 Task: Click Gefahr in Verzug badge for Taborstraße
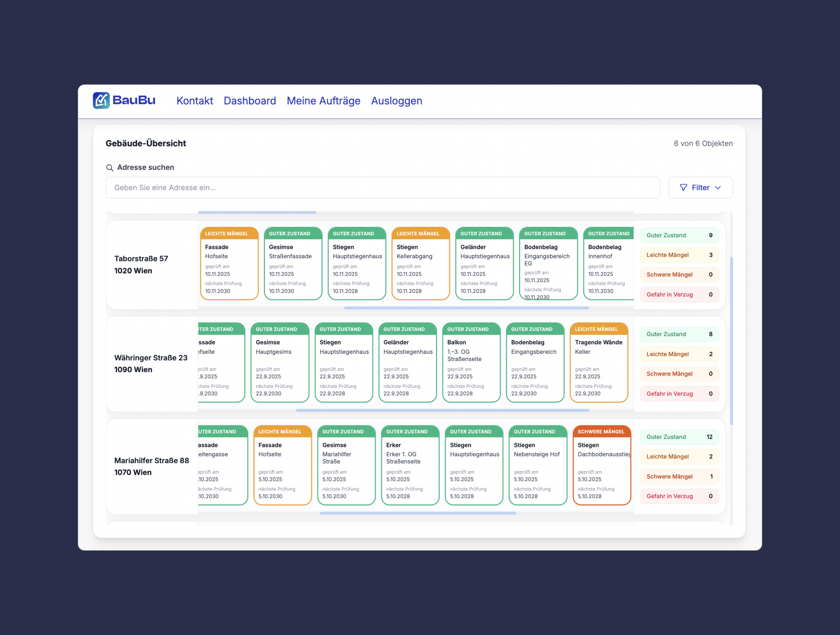pos(679,295)
